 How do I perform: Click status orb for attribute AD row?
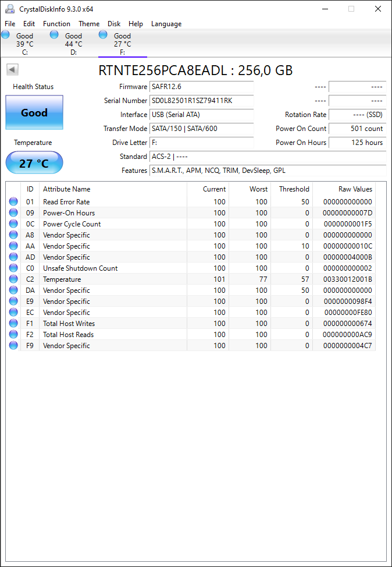(13, 257)
